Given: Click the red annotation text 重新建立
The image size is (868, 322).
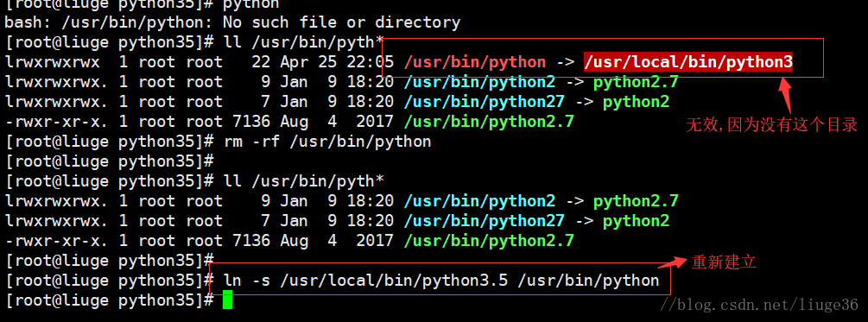Looking at the screenshot, I should click(x=724, y=262).
